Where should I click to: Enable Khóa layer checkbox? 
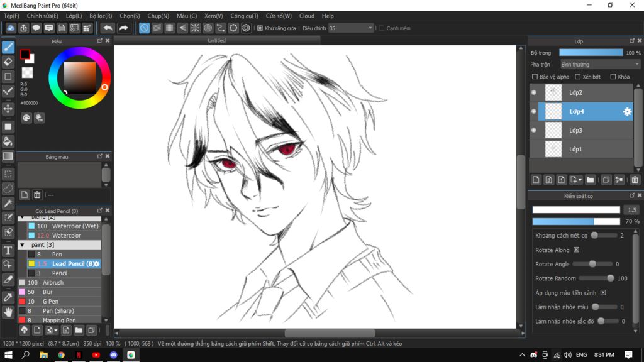613,77
